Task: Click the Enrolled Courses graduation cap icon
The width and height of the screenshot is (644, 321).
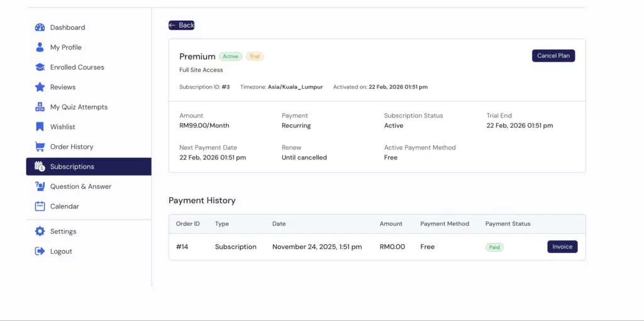Action: coord(40,67)
